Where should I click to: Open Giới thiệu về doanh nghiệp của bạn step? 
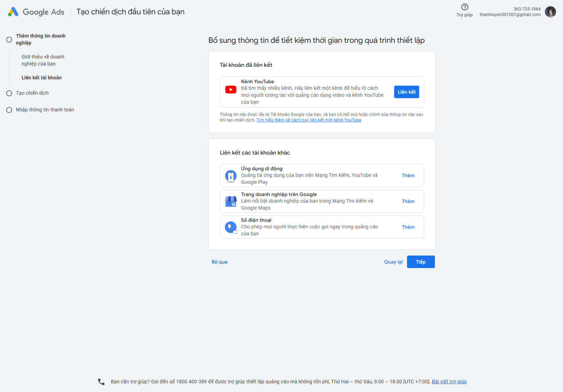click(43, 60)
